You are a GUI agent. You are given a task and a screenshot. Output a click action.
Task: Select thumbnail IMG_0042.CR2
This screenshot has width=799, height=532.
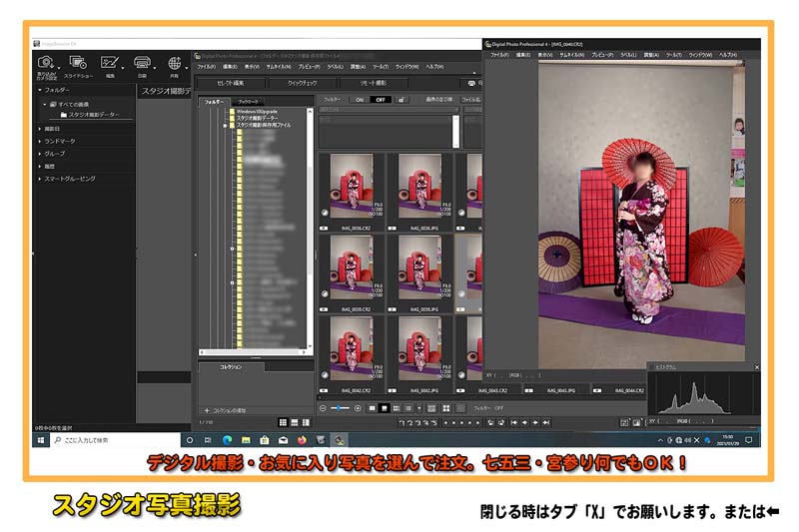point(352,355)
